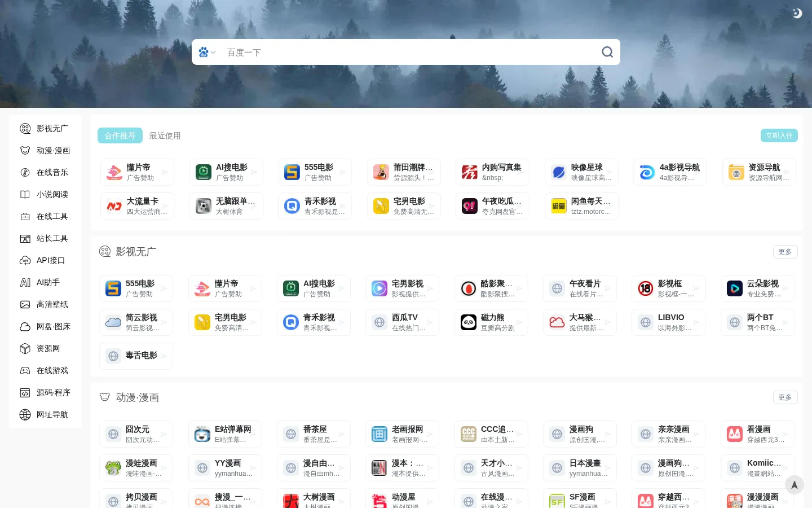Switch to the 最近使用 tab
Viewport: 812px width, 508px height.
(165, 135)
